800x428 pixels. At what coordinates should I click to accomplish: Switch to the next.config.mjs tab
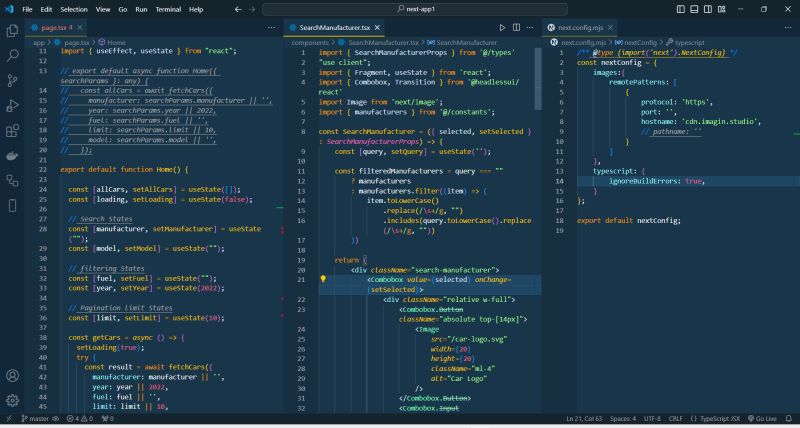pyautogui.click(x=581, y=28)
